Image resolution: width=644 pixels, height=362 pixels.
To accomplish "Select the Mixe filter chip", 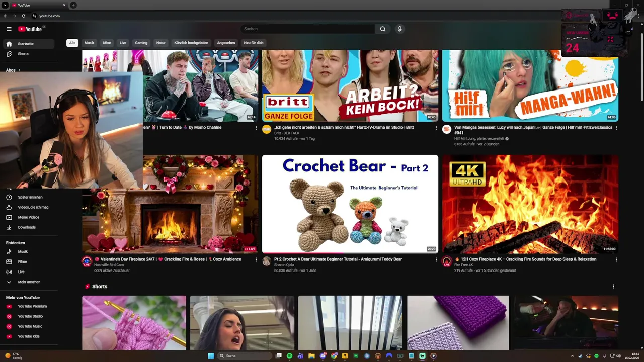I will coord(107,43).
